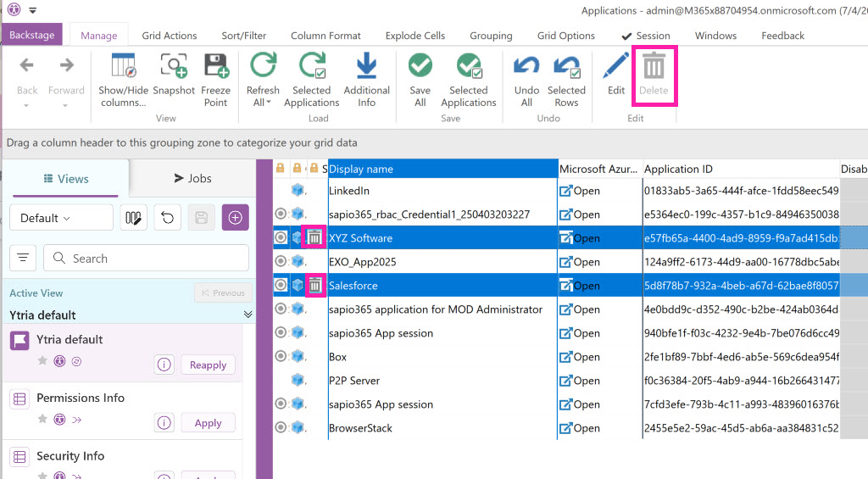Open the Azure link for LinkedIn
Screen dimensions: 868x479
click(x=579, y=191)
